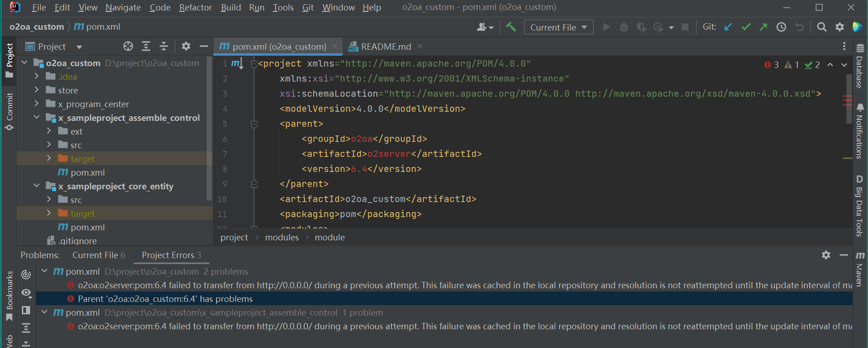Viewport: 868px width, 348px height.
Task: Collapse the x_sampleproject_core_entity module node
Action: 37,186
